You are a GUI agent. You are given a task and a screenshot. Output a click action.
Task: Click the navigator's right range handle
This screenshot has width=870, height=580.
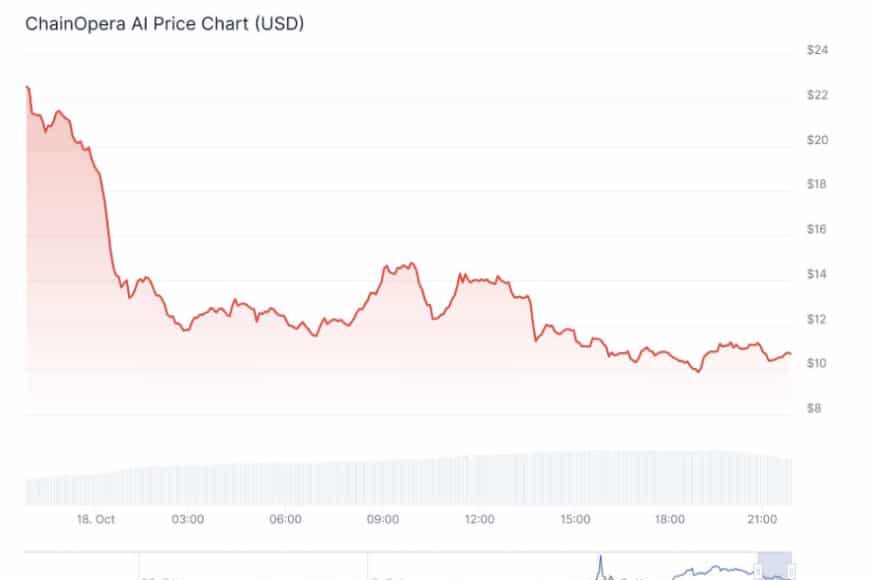point(791,571)
